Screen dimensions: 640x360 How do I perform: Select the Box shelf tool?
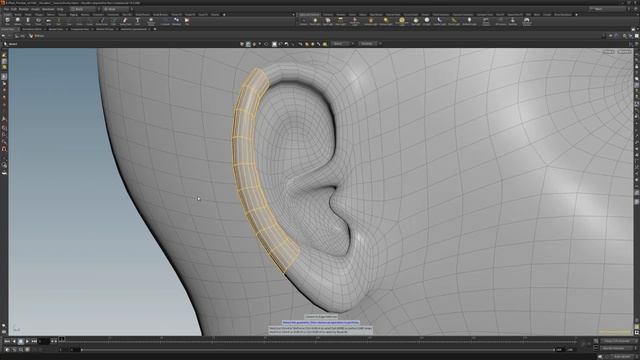pos(7,21)
